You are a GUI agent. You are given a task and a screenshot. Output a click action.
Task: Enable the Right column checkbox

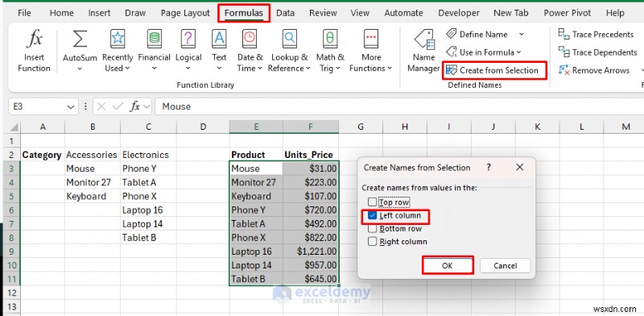(372, 242)
